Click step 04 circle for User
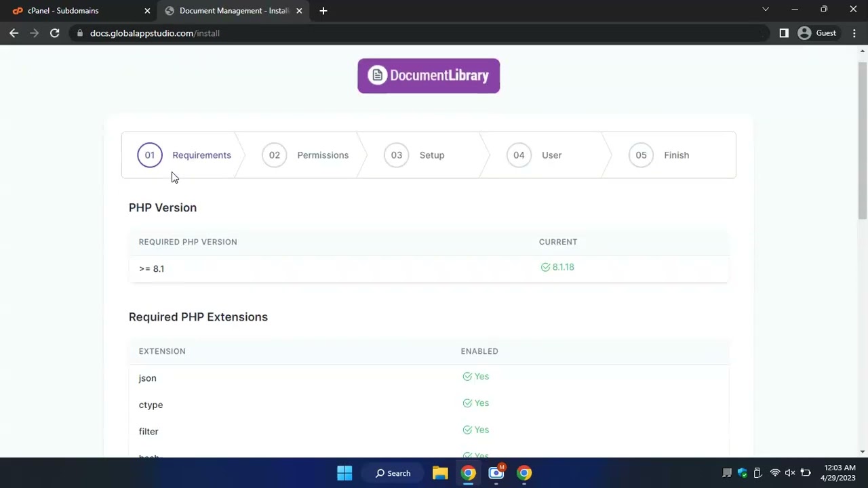868x488 pixels. click(519, 155)
